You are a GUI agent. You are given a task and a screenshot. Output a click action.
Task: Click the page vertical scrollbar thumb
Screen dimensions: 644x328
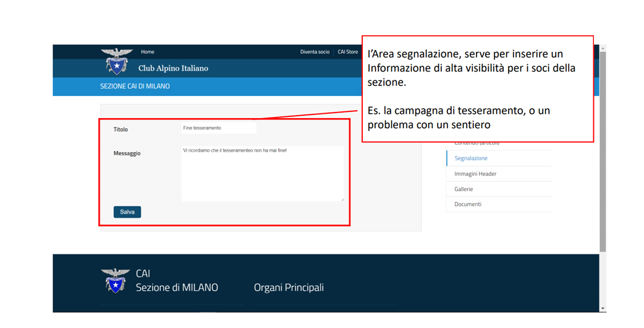tap(603, 152)
